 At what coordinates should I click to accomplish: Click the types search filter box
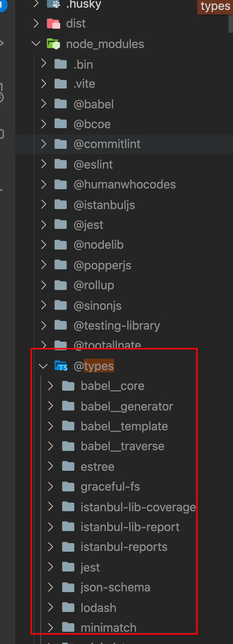point(215,6)
